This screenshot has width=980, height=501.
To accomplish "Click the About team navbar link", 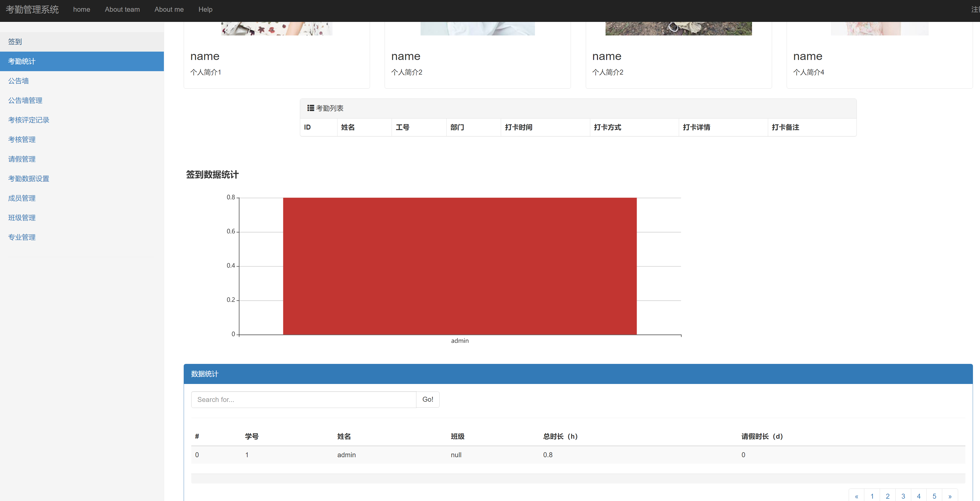I will 122,10.
